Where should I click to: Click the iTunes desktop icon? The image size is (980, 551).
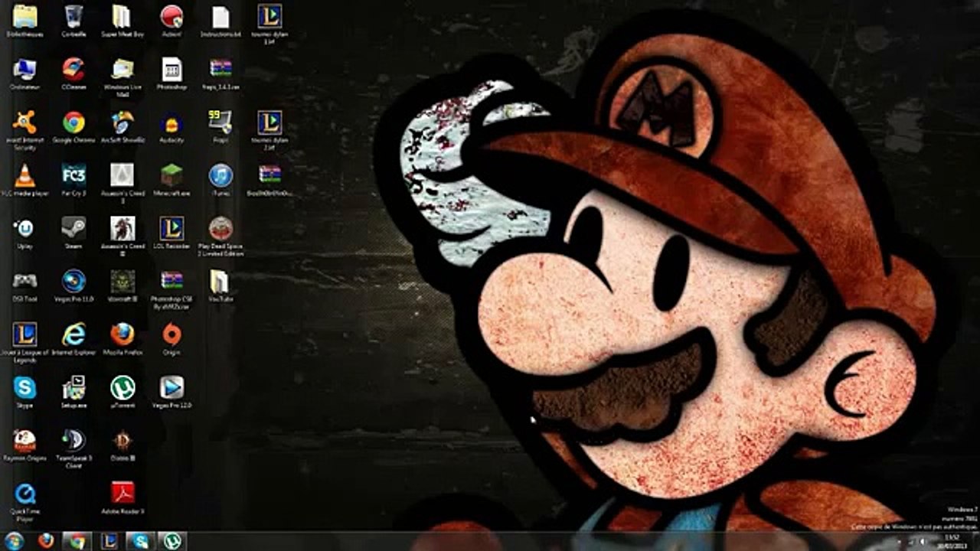click(220, 176)
